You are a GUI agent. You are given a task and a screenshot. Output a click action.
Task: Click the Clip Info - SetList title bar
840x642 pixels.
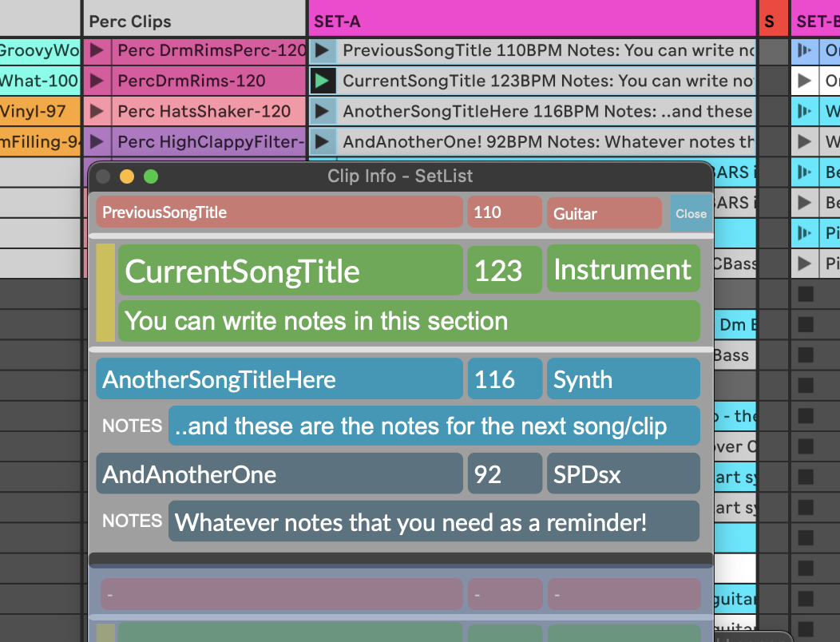click(x=400, y=176)
